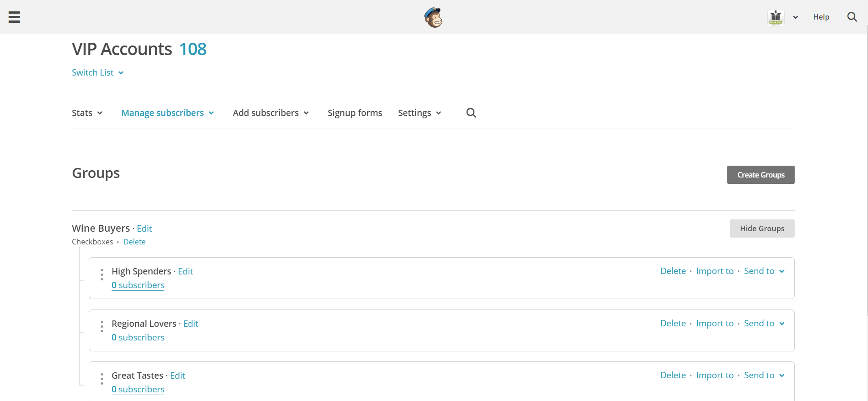The width and height of the screenshot is (868, 401).
Task: Hide groups under Wine Buyers
Action: tap(762, 228)
